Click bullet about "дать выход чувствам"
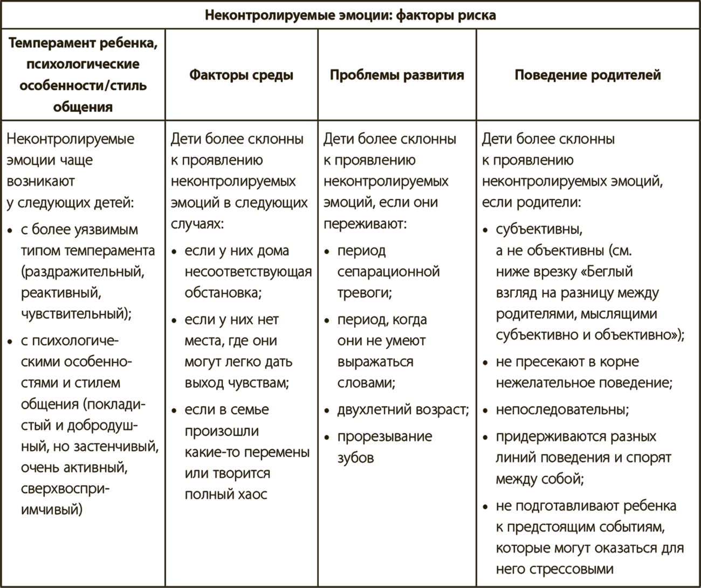Screen dimensions: 701x588 pyautogui.click(x=238, y=351)
